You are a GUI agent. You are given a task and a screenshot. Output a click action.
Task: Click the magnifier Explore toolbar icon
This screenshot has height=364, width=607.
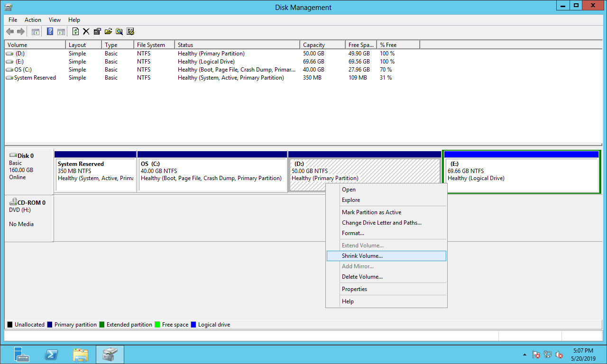pyautogui.click(x=119, y=32)
